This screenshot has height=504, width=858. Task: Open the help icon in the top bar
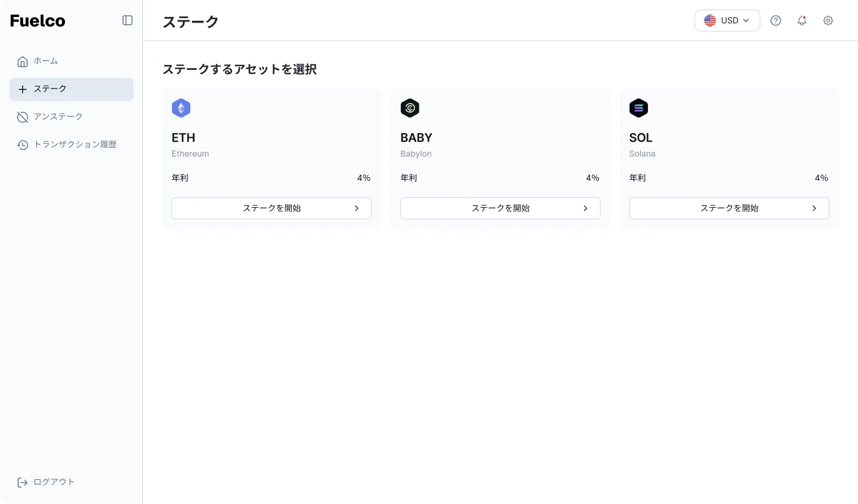point(776,20)
